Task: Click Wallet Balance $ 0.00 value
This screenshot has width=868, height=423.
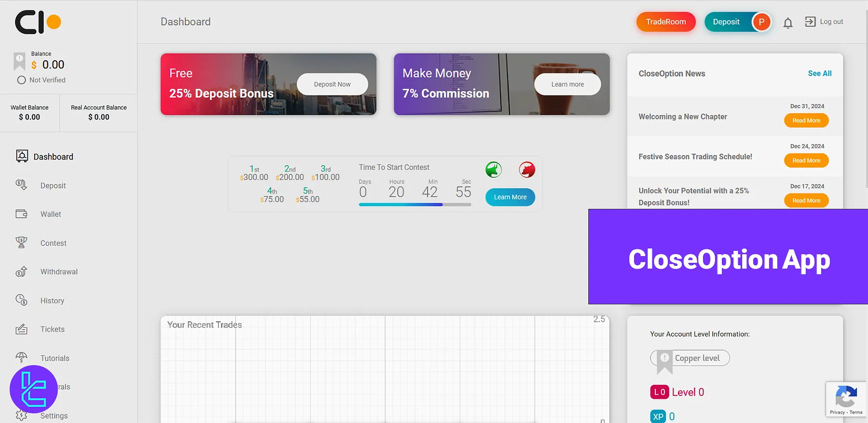Action: pyautogui.click(x=29, y=117)
